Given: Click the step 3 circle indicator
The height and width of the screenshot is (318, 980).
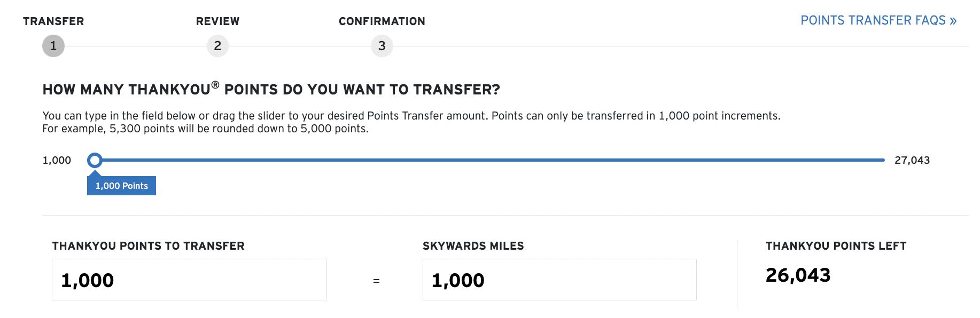Looking at the screenshot, I should click(x=382, y=46).
